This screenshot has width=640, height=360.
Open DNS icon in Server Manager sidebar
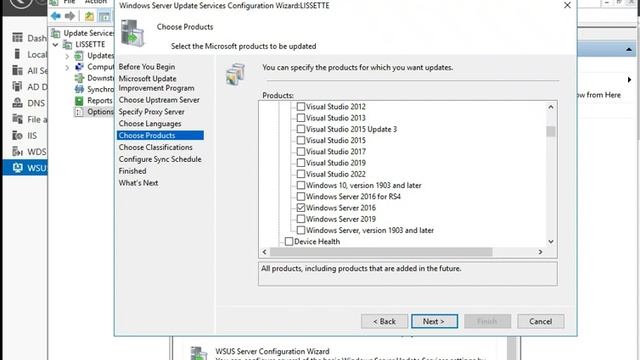[17, 103]
